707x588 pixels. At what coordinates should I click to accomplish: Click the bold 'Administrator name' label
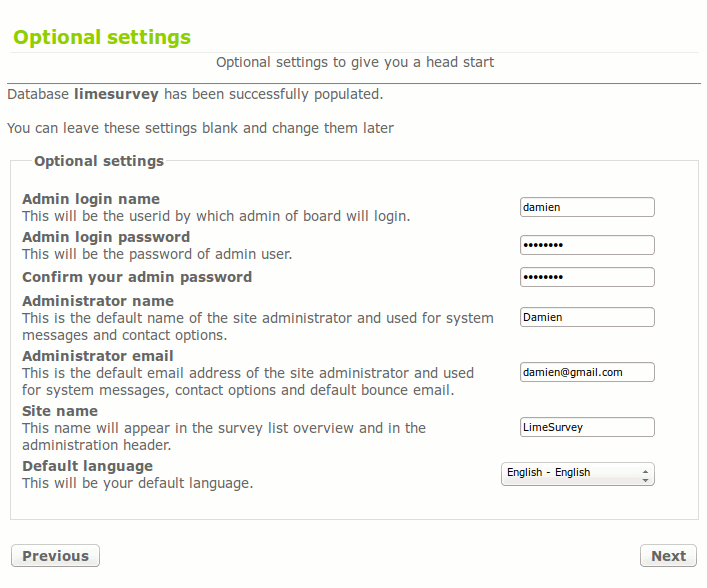tap(98, 301)
